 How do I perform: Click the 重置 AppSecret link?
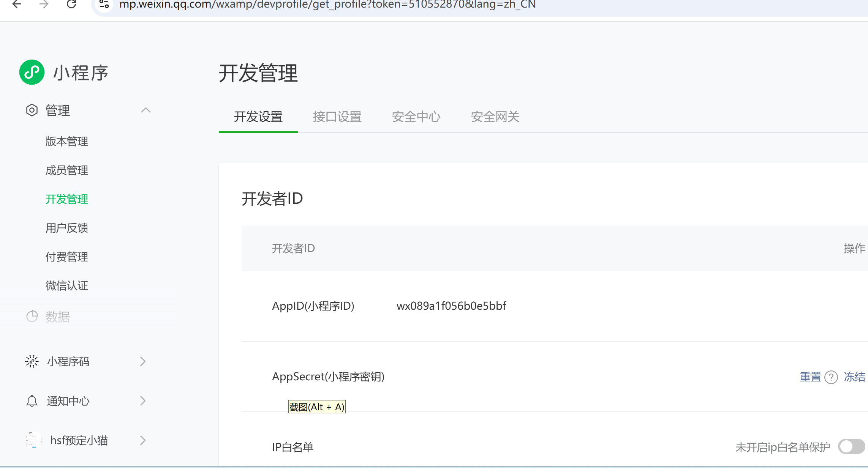click(x=810, y=377)
